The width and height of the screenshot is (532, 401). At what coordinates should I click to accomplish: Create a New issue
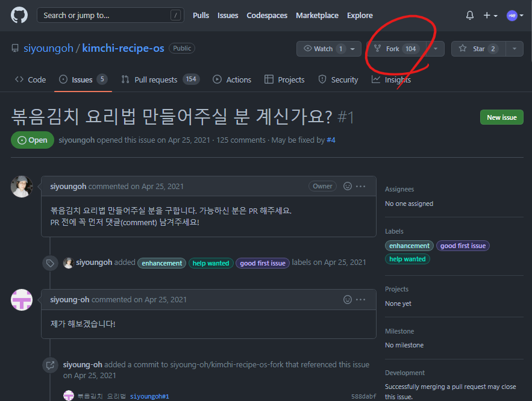click(501, 117)
